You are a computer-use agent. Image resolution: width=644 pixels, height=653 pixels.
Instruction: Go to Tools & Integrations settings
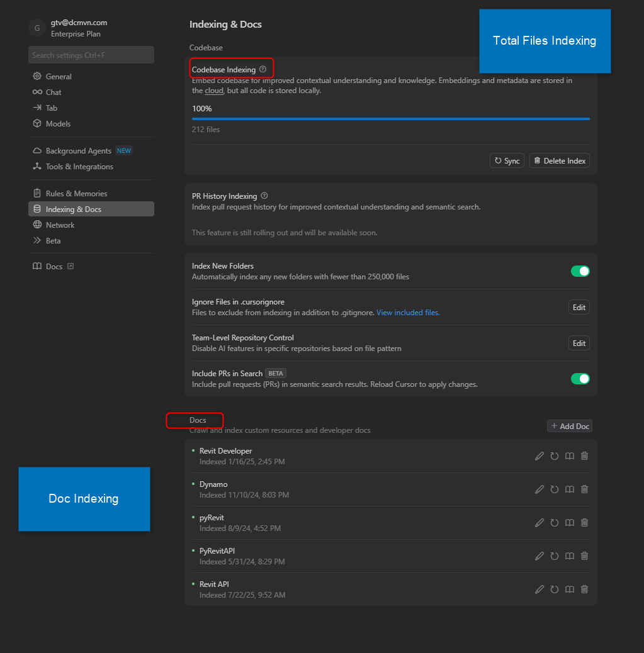[79, 167]
